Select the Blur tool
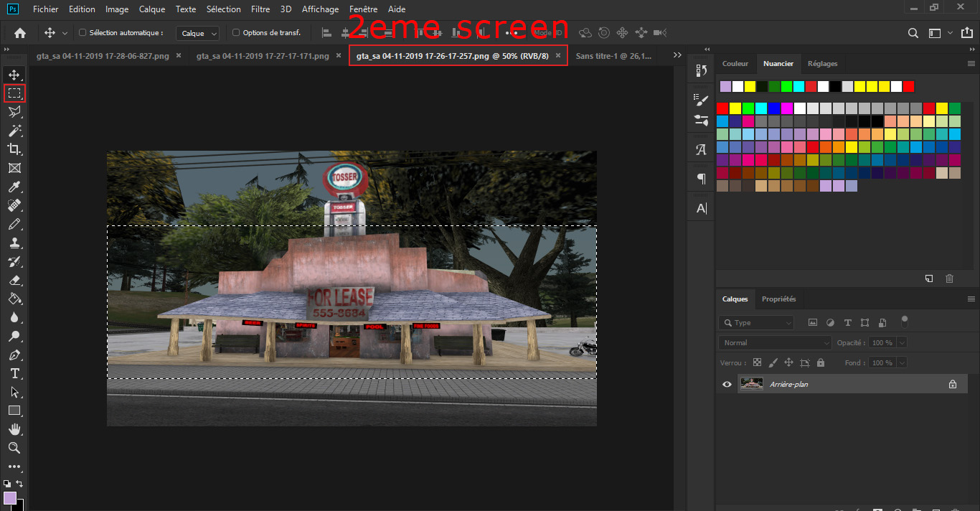980x511 pixels. [14, 317]
